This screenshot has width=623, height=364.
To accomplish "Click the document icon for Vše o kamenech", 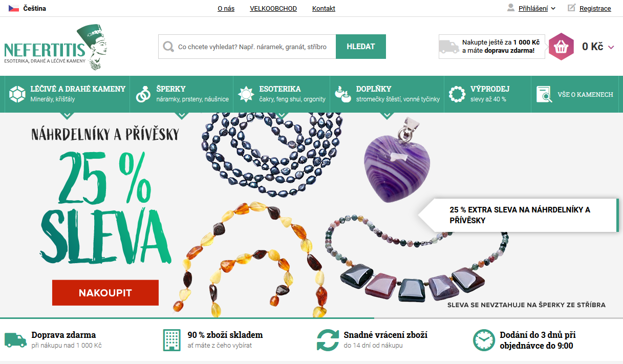I will (544, 94).
